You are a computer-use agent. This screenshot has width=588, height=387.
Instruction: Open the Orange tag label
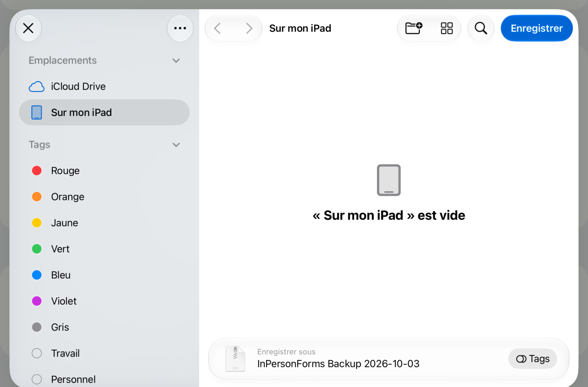click(68, 197)
